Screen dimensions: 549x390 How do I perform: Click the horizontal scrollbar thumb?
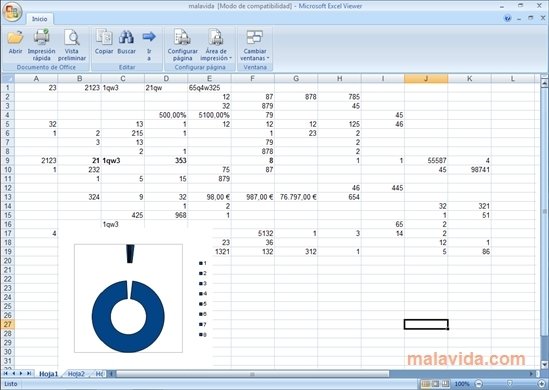[x=252, y=374]
